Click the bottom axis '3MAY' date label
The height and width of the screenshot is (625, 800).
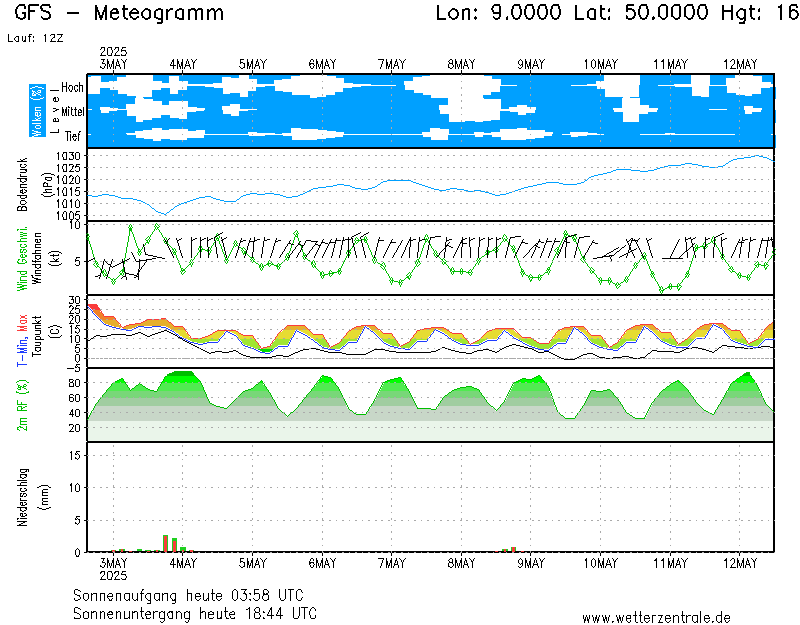113,564
